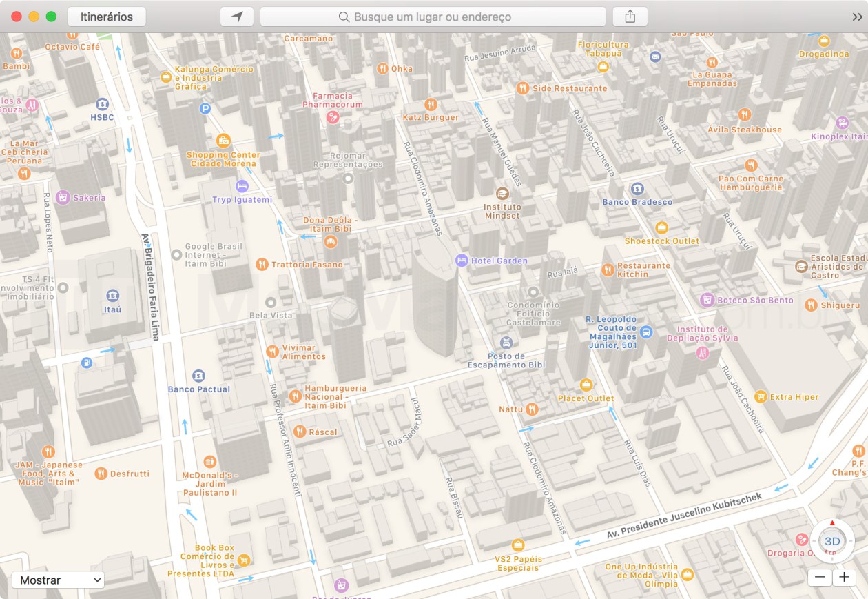Image resolution: width=868 pixels, height=599 pixels.
Task: Click the Sakeria pin
Action: [63, 197]
